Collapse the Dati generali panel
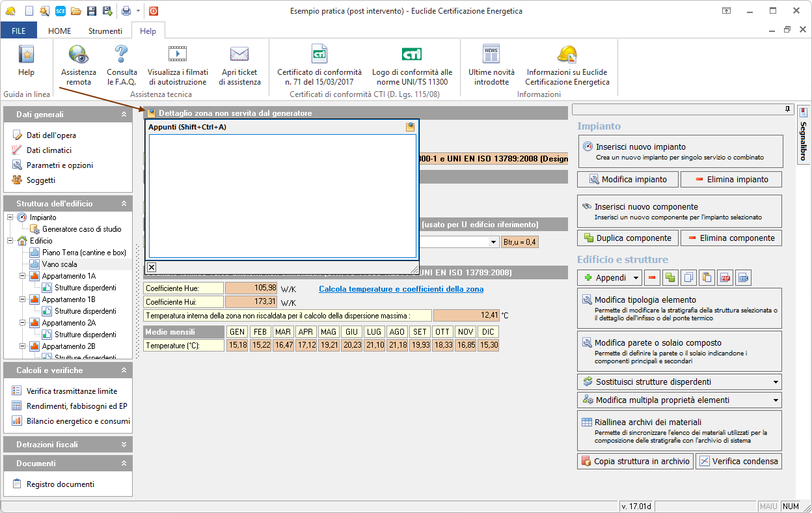Screen dimensions: 812x513 (x=124, y=115)
